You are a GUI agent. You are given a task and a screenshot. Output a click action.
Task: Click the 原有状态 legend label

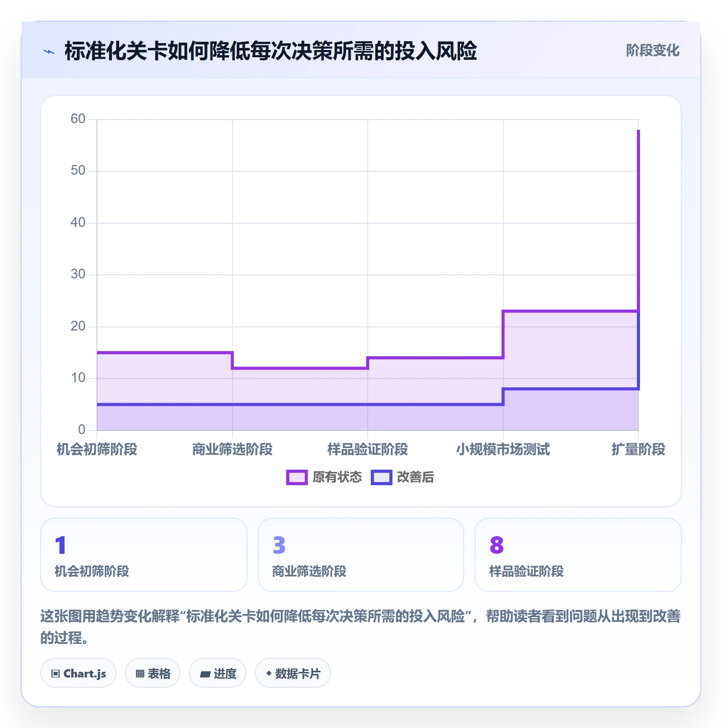coord(337,477)
